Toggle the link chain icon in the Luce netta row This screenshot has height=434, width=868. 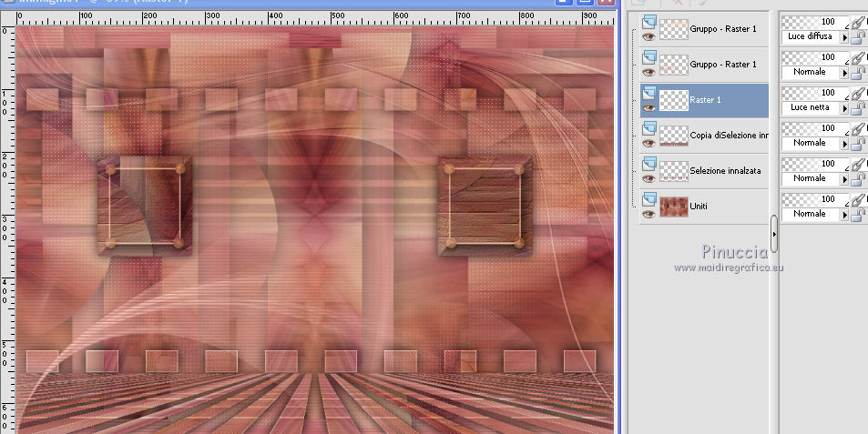click(859, 95)
